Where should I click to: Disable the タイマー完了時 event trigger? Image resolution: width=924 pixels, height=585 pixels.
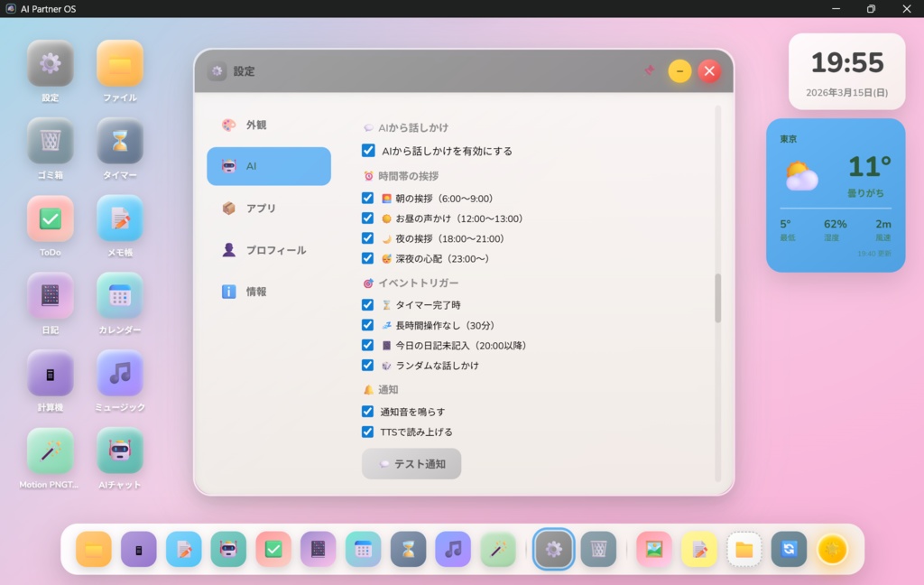pos(366,305)
